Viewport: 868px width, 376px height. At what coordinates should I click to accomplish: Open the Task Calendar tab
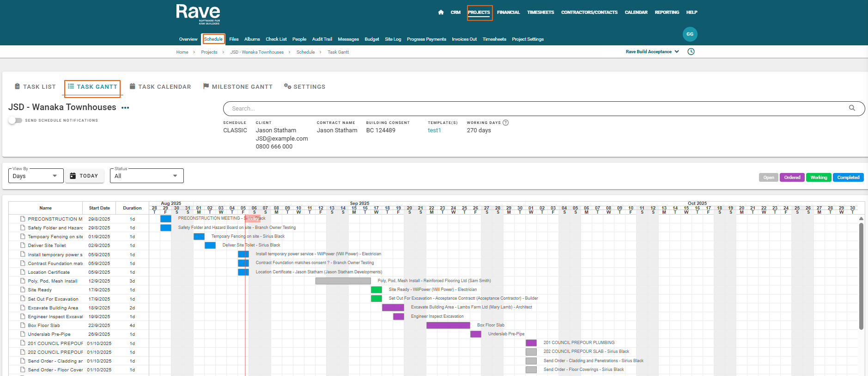click(x=160, y=86)
